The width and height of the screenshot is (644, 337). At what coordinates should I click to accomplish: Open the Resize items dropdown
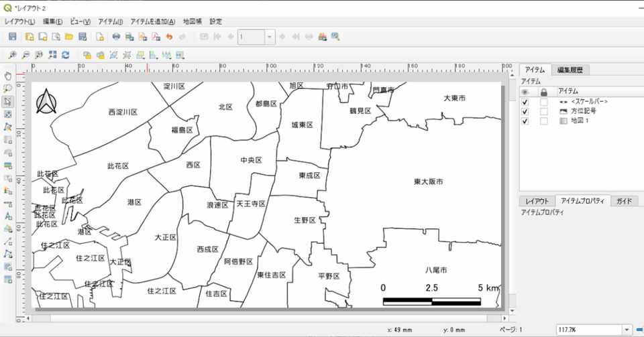click(180, 55)
